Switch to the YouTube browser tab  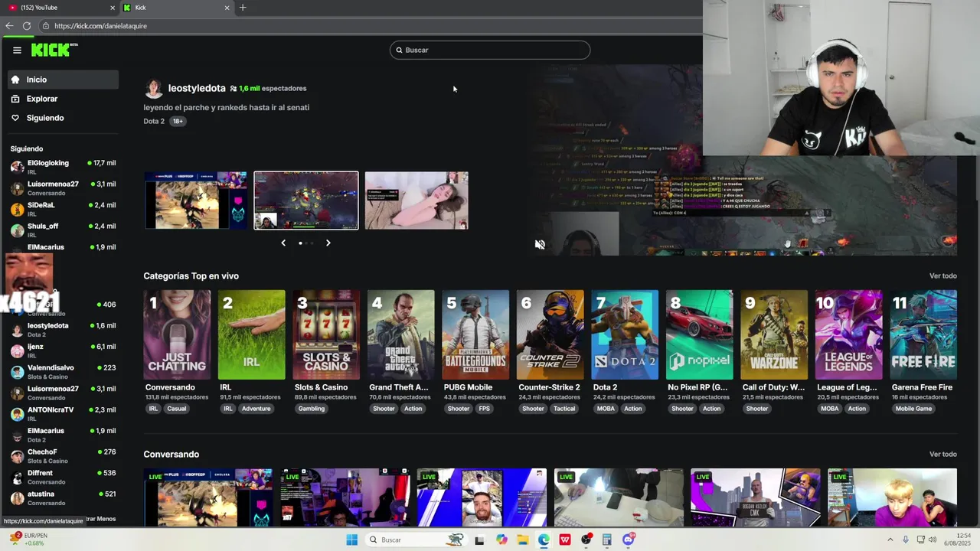61,8
